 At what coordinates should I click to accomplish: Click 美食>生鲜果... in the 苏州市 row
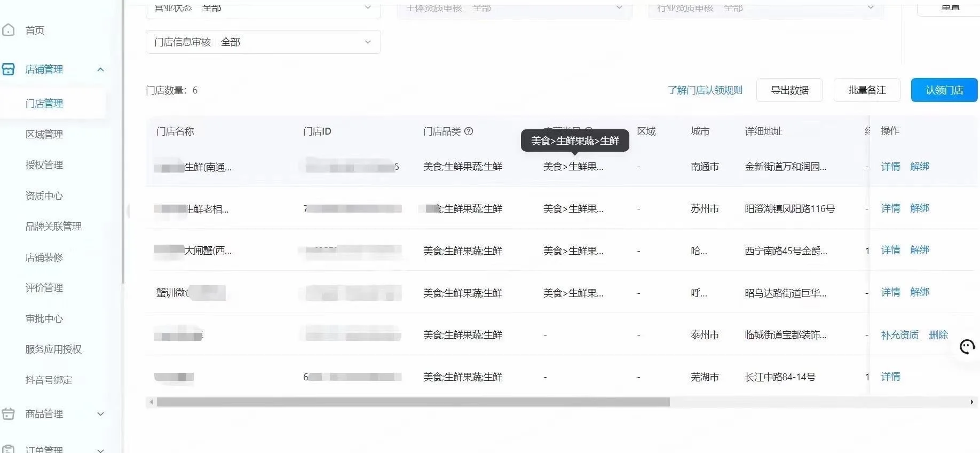pos(573,209)
